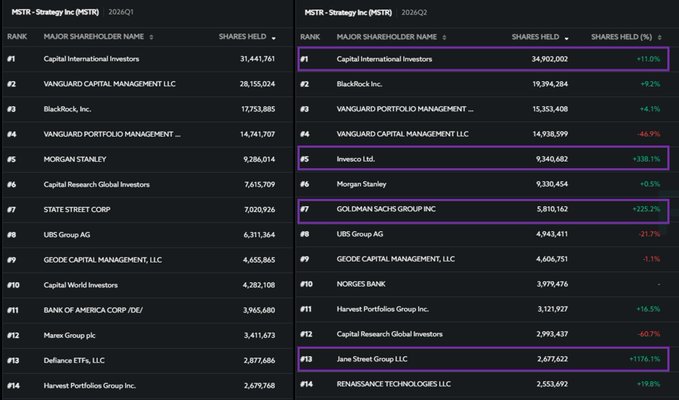Sort left table by Shares Held arrow
Screen dimensions: 679x400
pos(274,38)
